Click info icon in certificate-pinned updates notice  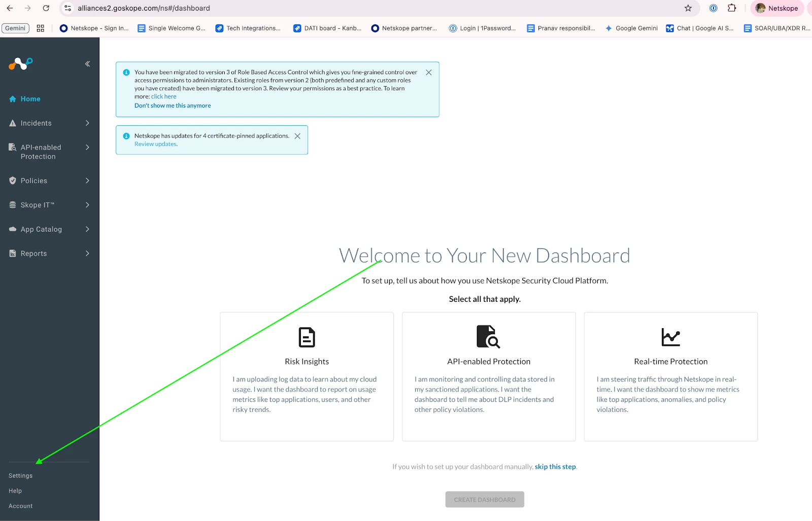coord(126,136)
